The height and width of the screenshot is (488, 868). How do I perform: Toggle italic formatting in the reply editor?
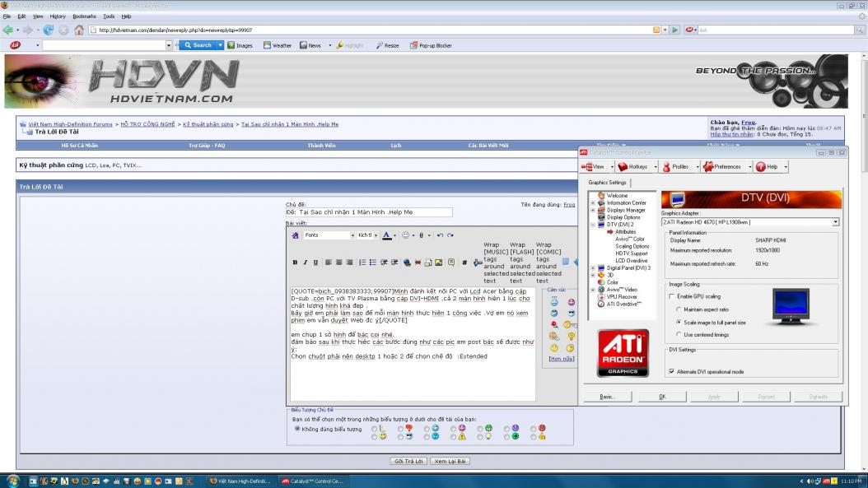(305, 263)
